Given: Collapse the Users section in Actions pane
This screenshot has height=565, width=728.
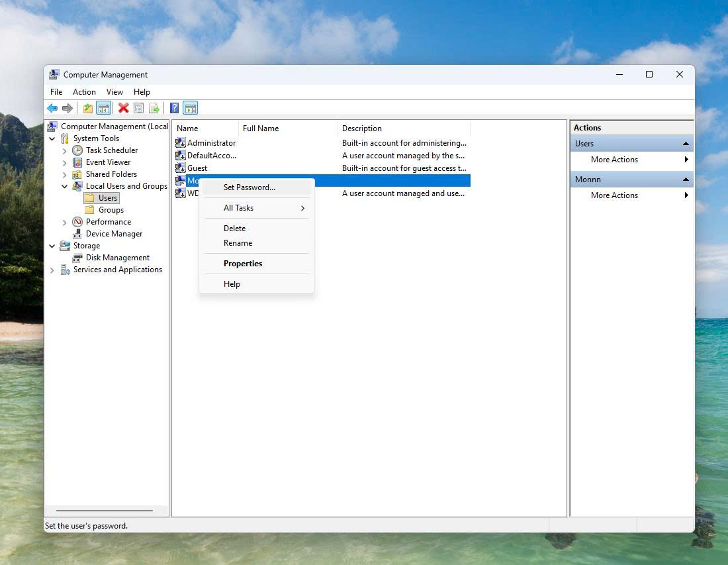Looking at the screenshot, I should click(x=685, y=144).
